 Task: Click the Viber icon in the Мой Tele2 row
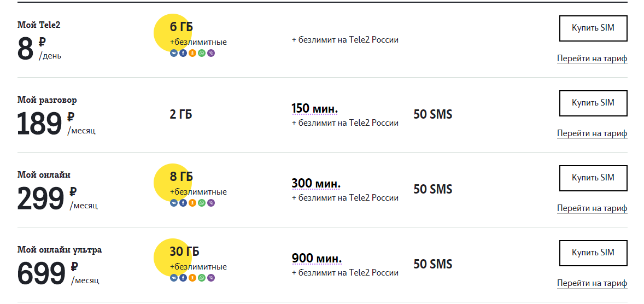pos(211,53)
